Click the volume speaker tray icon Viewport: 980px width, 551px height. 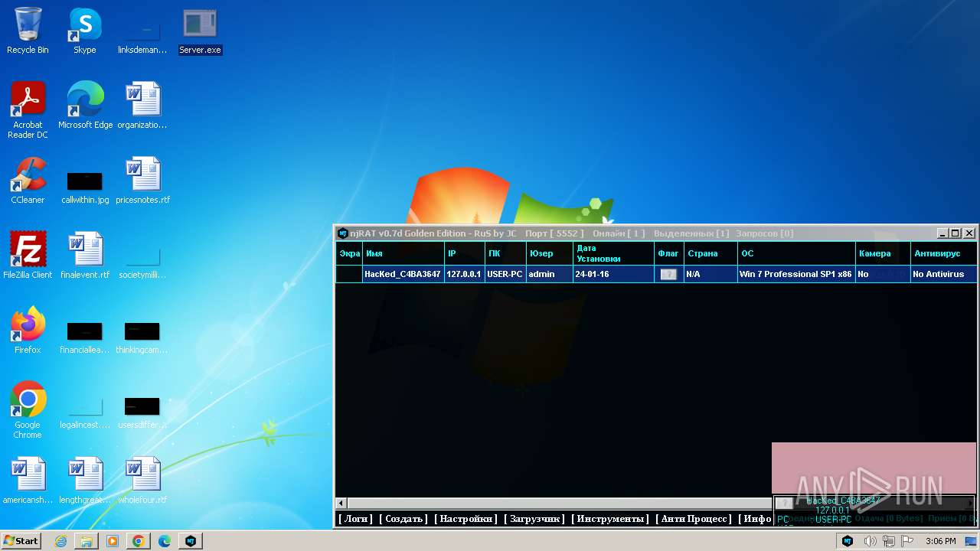870,541
